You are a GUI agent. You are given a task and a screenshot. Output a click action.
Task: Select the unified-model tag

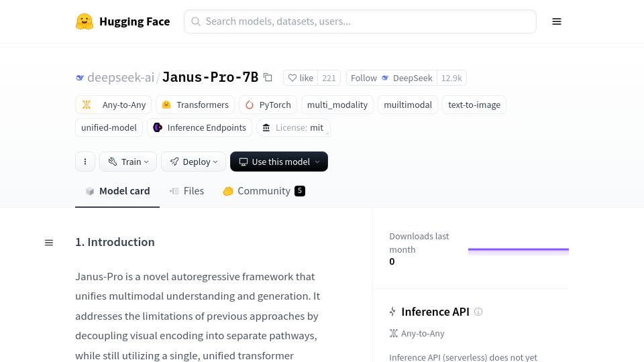pyautogui.click(x=109, y=127)
